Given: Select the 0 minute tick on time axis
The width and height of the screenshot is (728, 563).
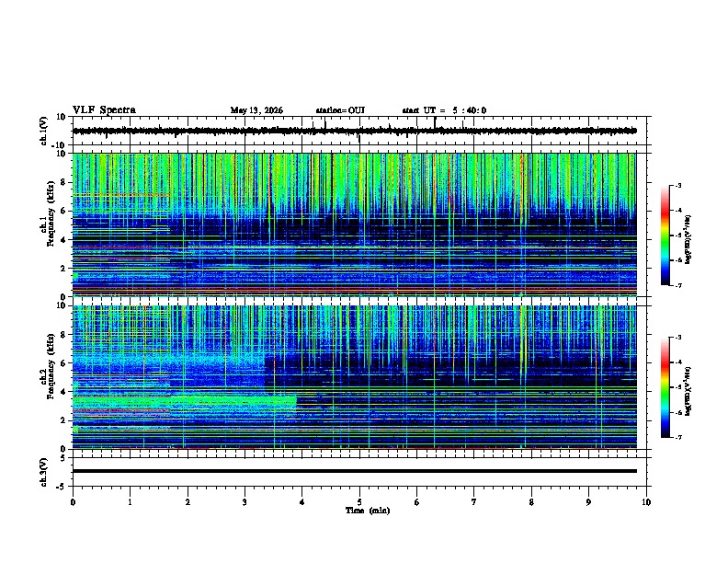Looking at the screenshot, I should [x=73, y=502].
